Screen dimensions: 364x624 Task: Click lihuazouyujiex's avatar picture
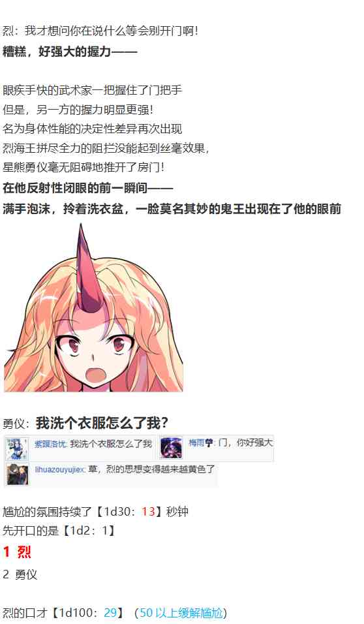17,475
